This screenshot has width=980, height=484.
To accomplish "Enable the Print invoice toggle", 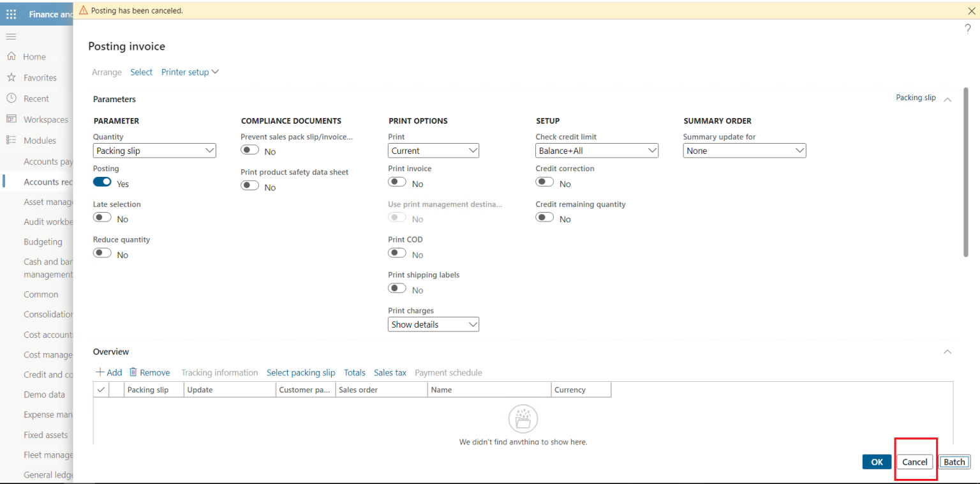I will tap(396, 181).
